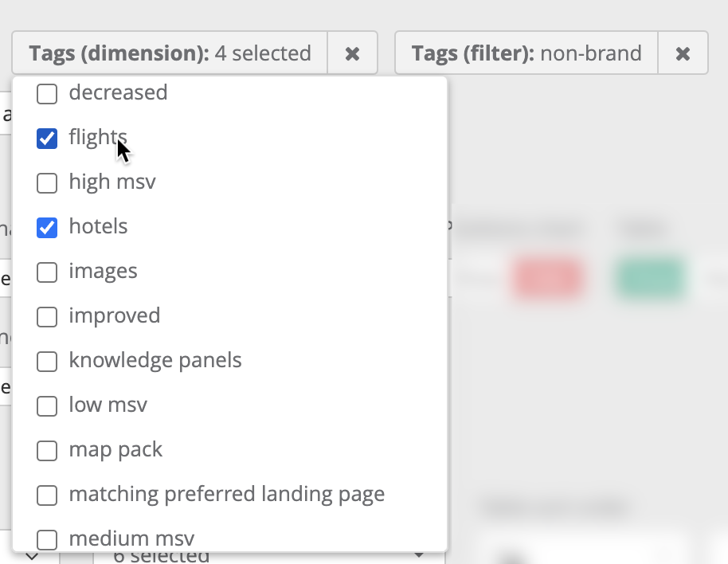
Task: Enable the 'knowledge panels' checkbox
Action: click(x=47, y=362)
